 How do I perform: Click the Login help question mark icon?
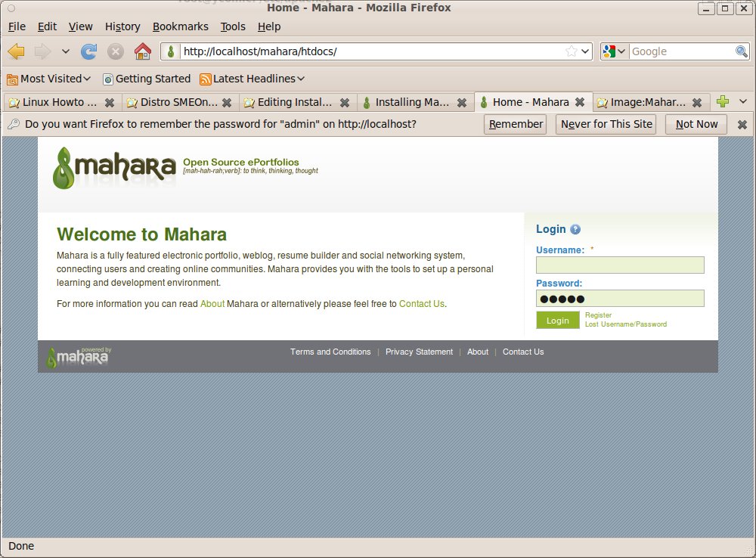point(575,230)
